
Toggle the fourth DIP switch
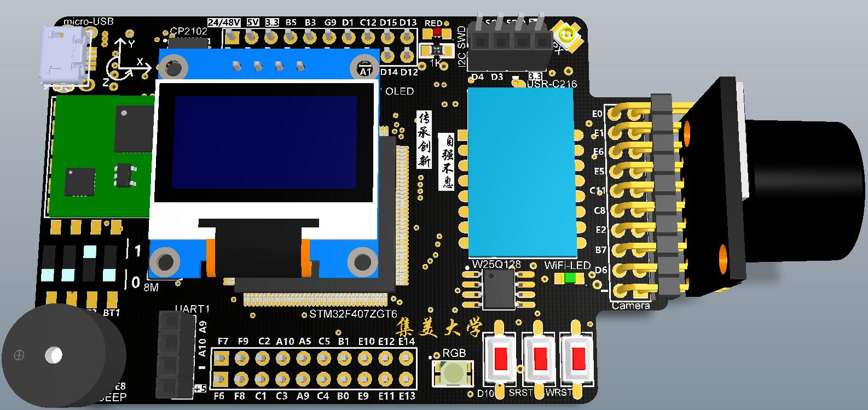pyautogui.click(x=110, y=262)
